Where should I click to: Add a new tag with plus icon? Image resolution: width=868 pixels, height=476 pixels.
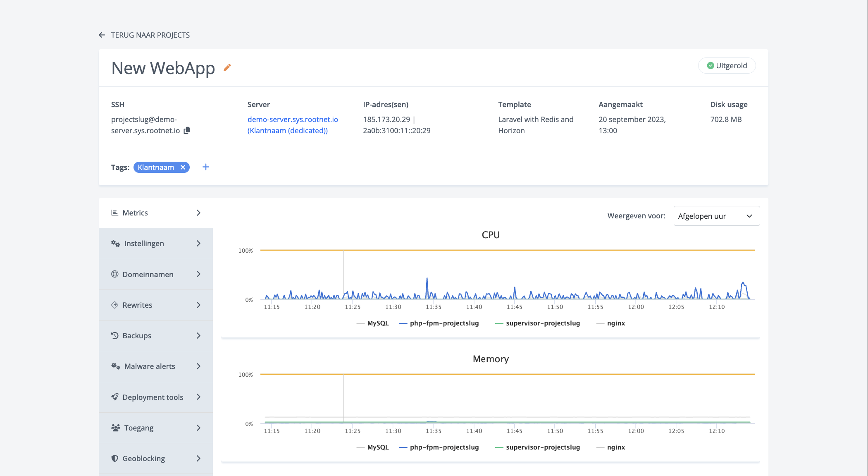205,167
